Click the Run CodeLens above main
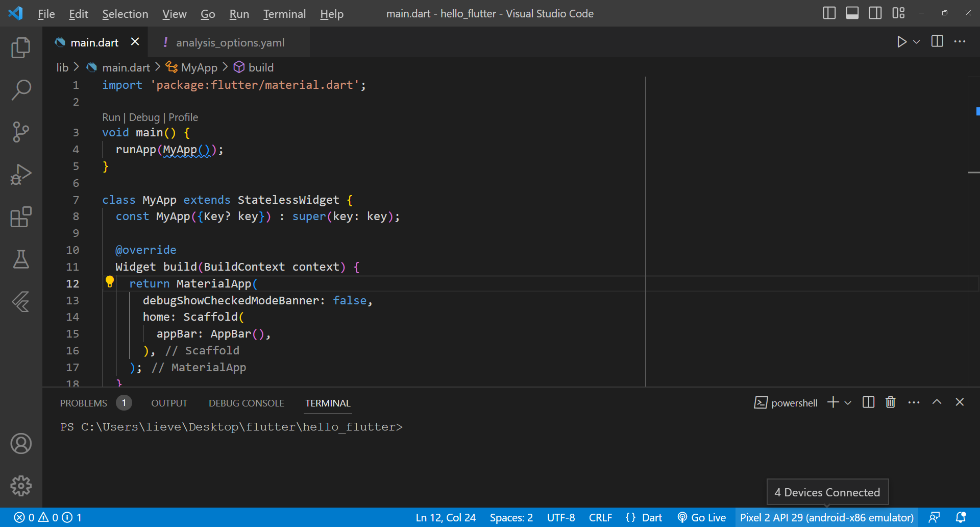 (111, 117)
